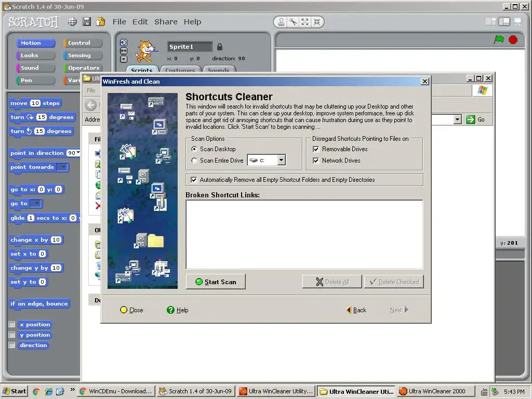Select the duplicate stamp tool in Scratch
532x399 pixels.
pos(281,22)
